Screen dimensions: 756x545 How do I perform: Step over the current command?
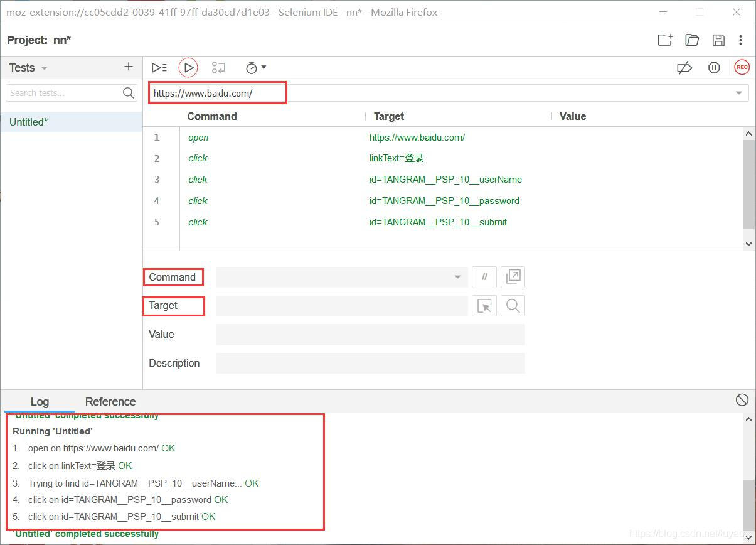pyautogui.click(x=218, y=67)
